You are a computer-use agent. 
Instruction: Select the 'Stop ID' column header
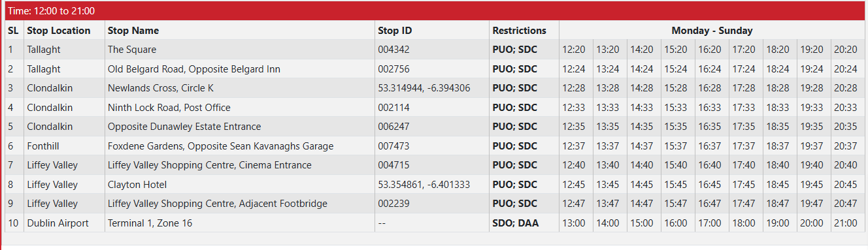coord(395,31)
